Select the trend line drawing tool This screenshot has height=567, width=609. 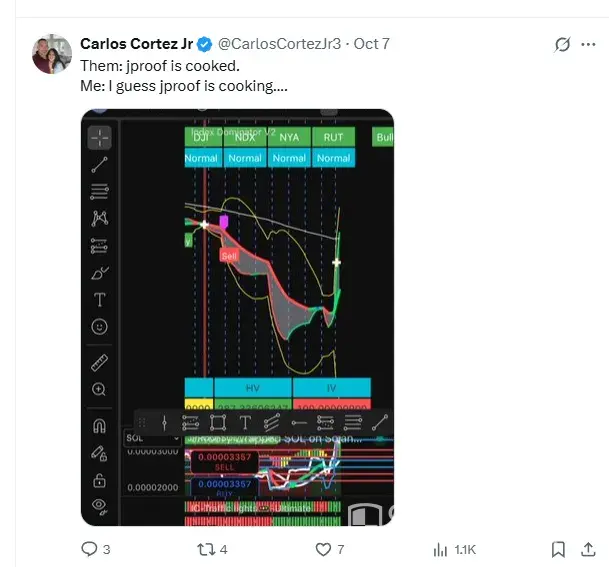point(100,164)
